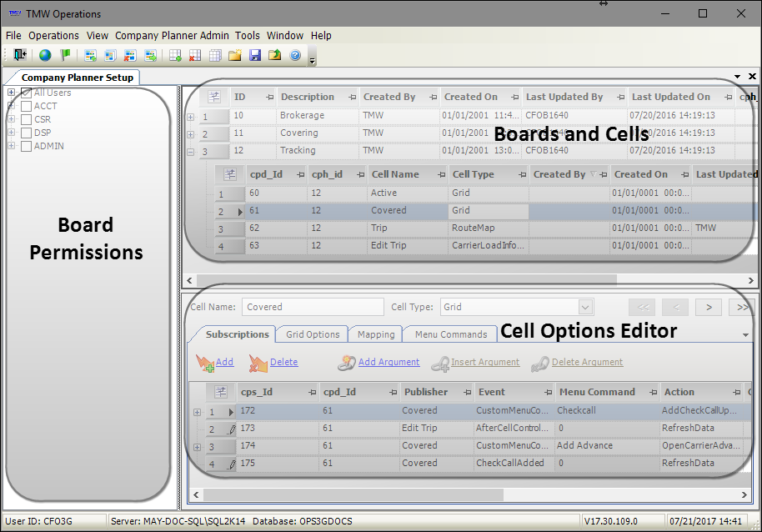Click the Delete link in Subscriptions
Screen dimensions: 762x532
[x=283, y=362]
